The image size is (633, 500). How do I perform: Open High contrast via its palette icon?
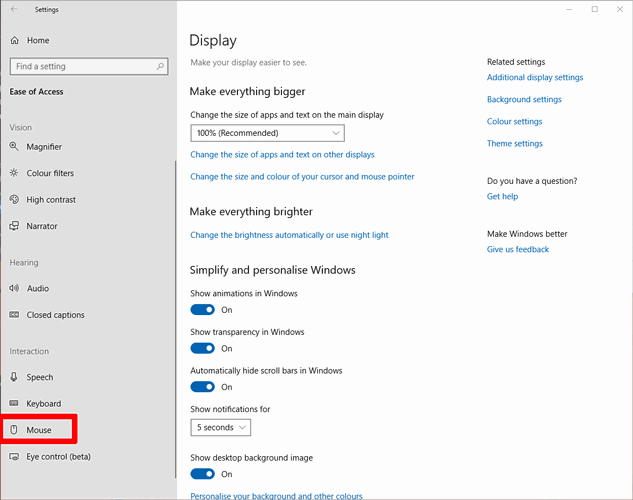14,199
